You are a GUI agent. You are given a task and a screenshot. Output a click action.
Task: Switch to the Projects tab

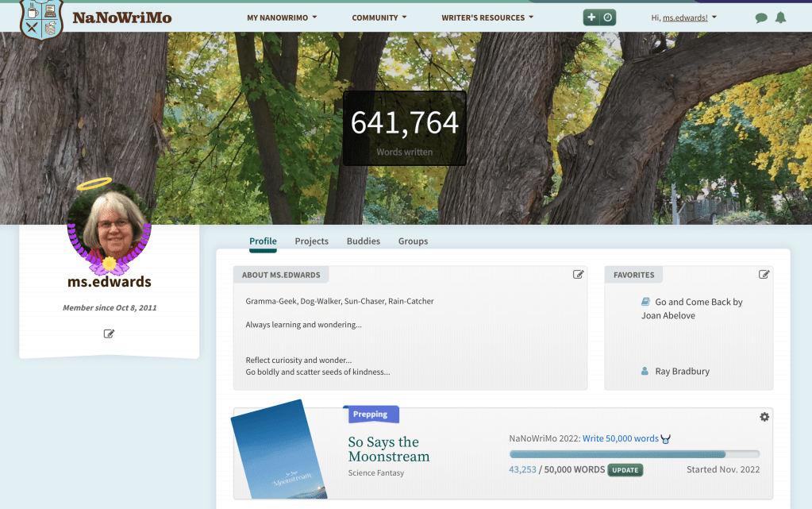coord(311,241)
